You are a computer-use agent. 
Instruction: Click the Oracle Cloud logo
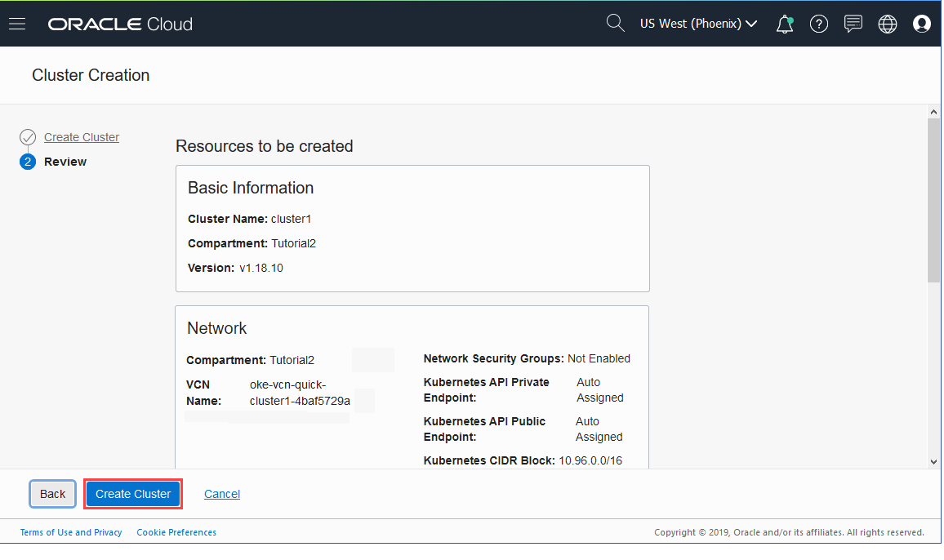(x=120, y=24)
